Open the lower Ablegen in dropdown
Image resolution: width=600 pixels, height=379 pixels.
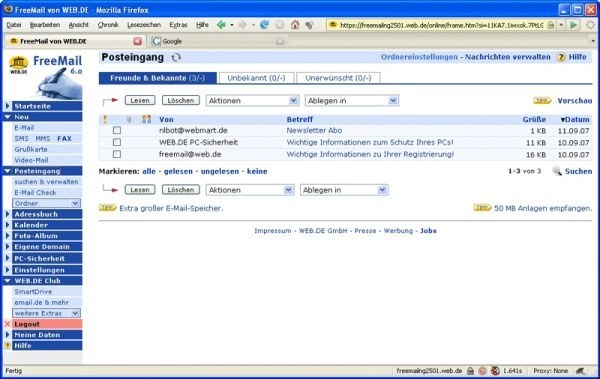pyautogui.click(x=344, y=190)
